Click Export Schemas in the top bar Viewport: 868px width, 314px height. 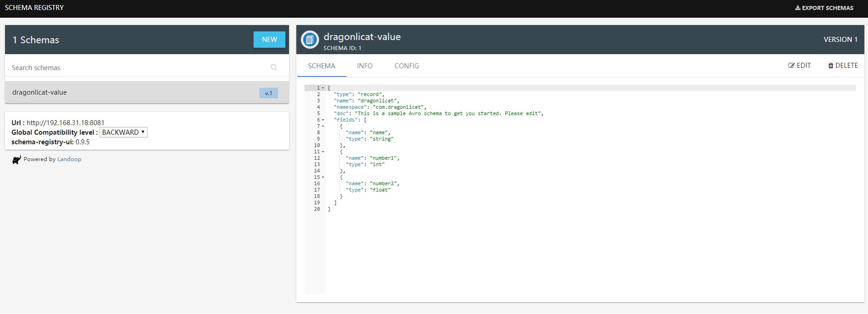824,8
